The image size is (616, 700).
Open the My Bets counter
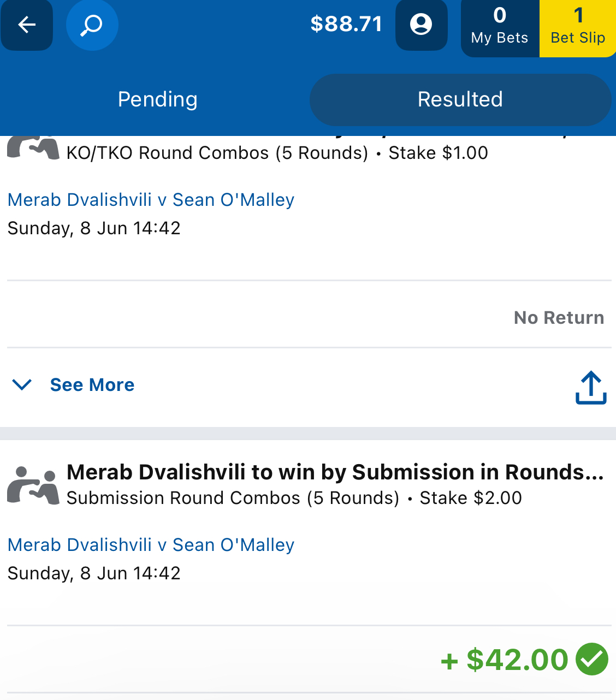tap(500, 27)
